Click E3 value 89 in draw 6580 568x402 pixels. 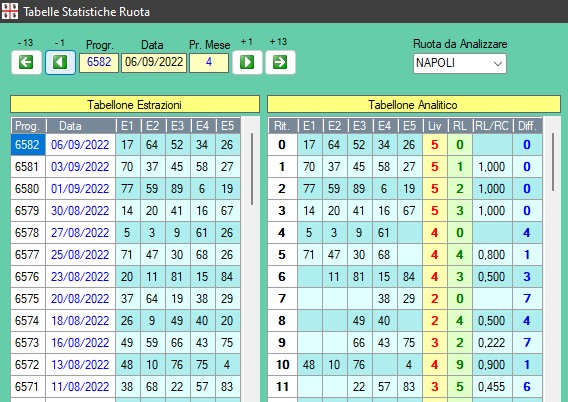177,189
